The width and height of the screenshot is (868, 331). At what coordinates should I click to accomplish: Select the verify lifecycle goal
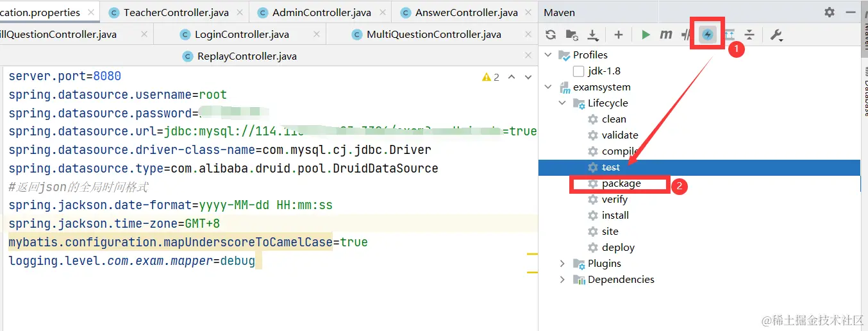pyautogui.click(x=614, y=199)
